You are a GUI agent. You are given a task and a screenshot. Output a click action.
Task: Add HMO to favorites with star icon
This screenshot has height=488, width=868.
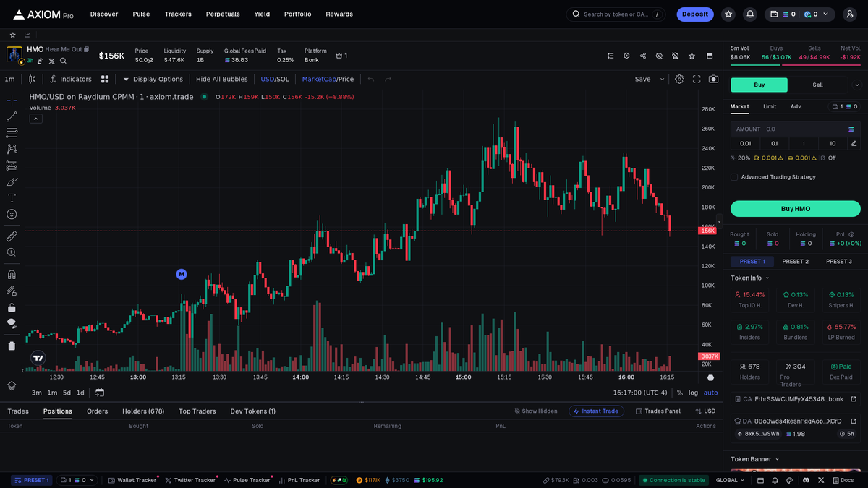click(x=692, y=56)
